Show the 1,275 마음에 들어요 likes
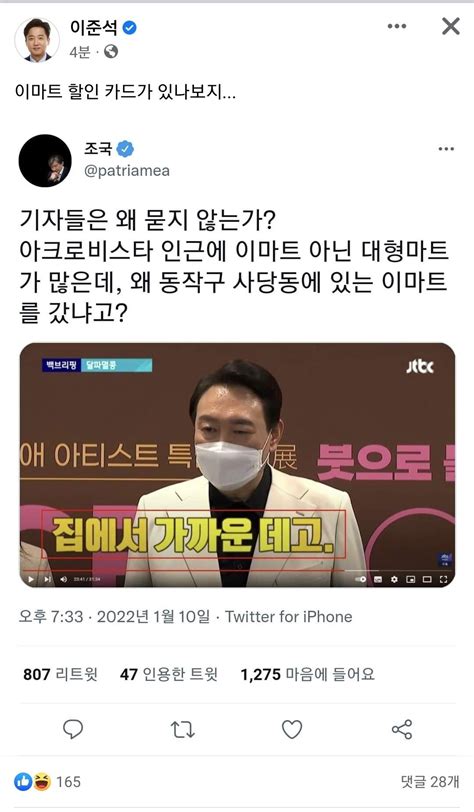The height and width of the screenshot is (812, 474). point(307,674)
